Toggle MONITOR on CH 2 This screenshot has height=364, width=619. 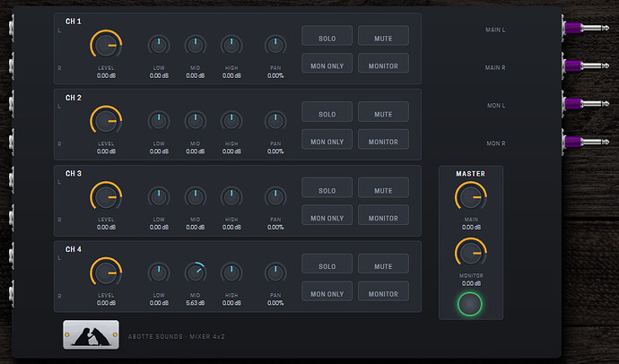[383, 139]
